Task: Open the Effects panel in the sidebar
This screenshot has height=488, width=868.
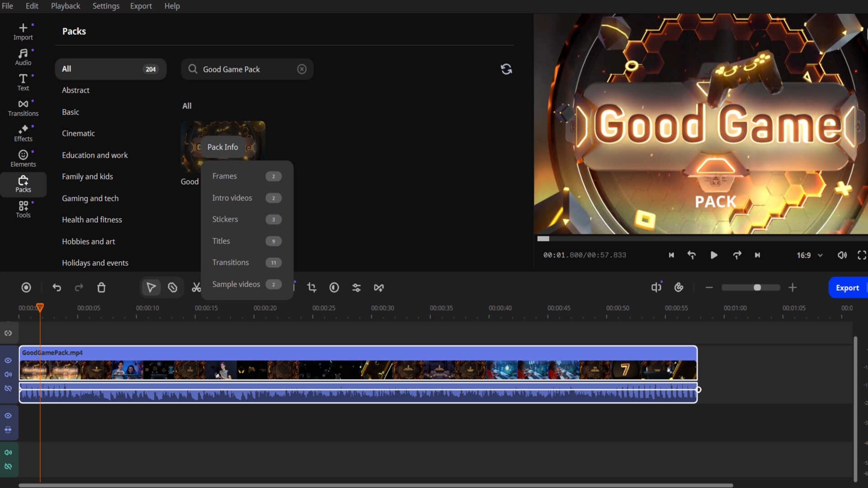Action: click(x=23, y=132)
